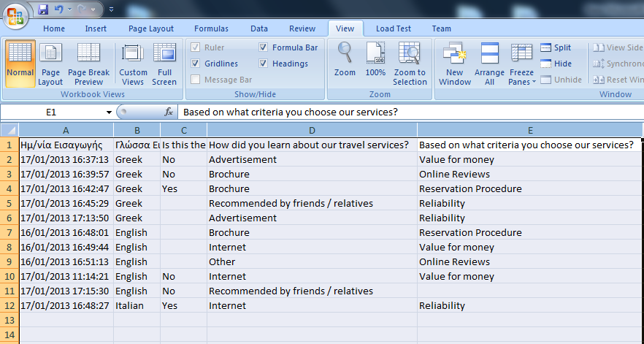Click the Undo arrow icon
The width and height of the screenshot is (644, 344).
58,9
